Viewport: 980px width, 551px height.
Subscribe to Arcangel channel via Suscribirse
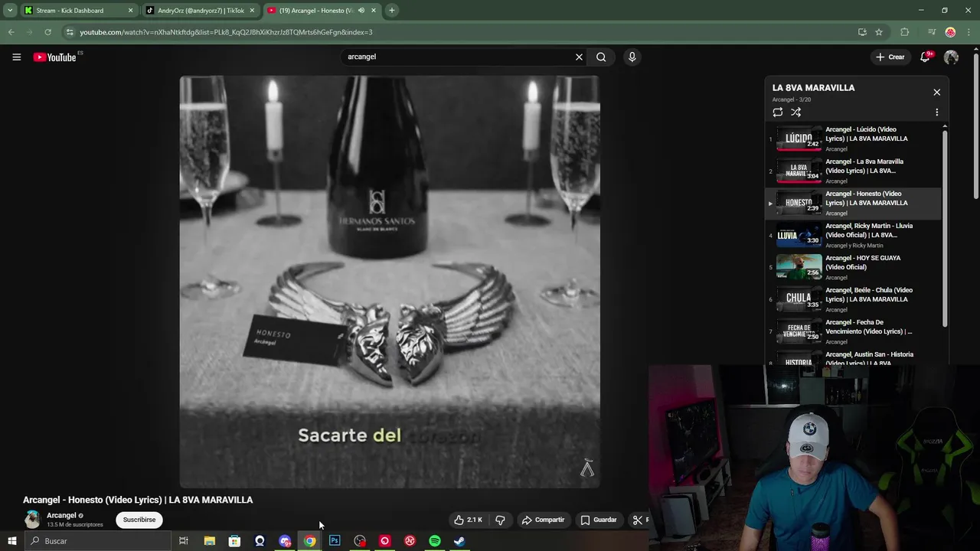pos(139,520)
